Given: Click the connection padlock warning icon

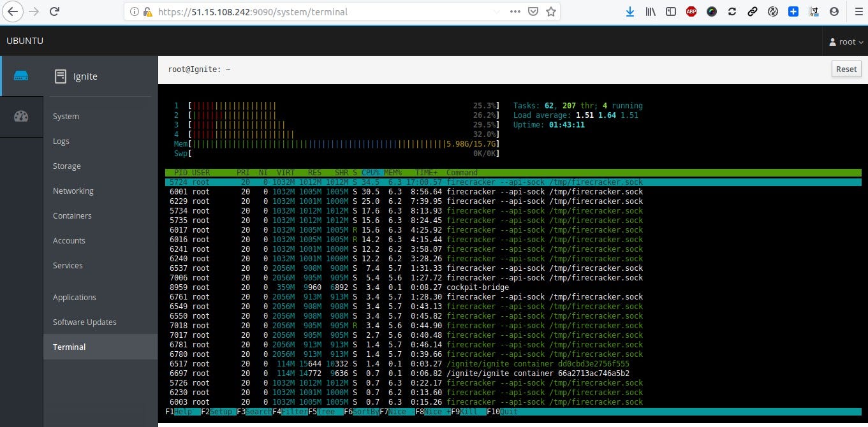Looking at the screenshot, I should coord(147,11).
